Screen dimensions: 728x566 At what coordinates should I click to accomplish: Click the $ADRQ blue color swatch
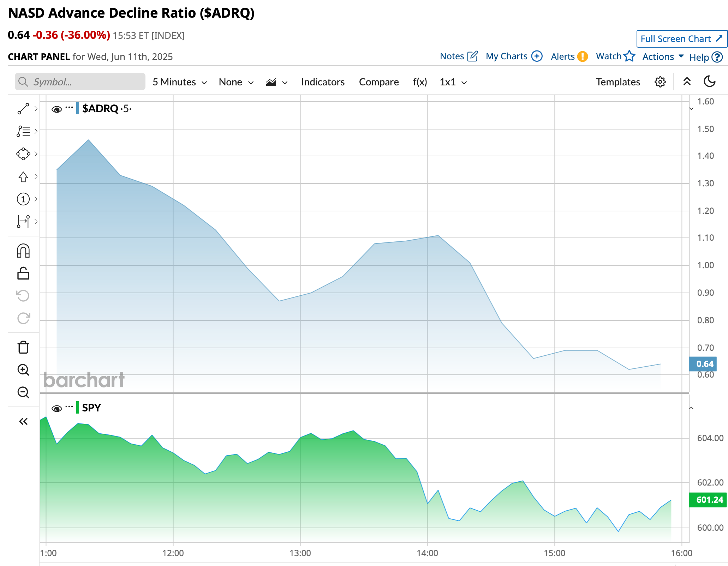[x=78, y=108]
